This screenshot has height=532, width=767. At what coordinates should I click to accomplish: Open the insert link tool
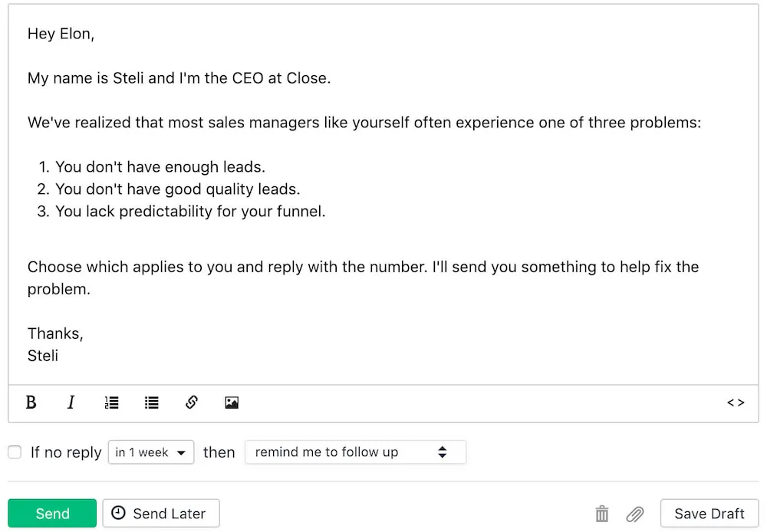coord(191,402)
